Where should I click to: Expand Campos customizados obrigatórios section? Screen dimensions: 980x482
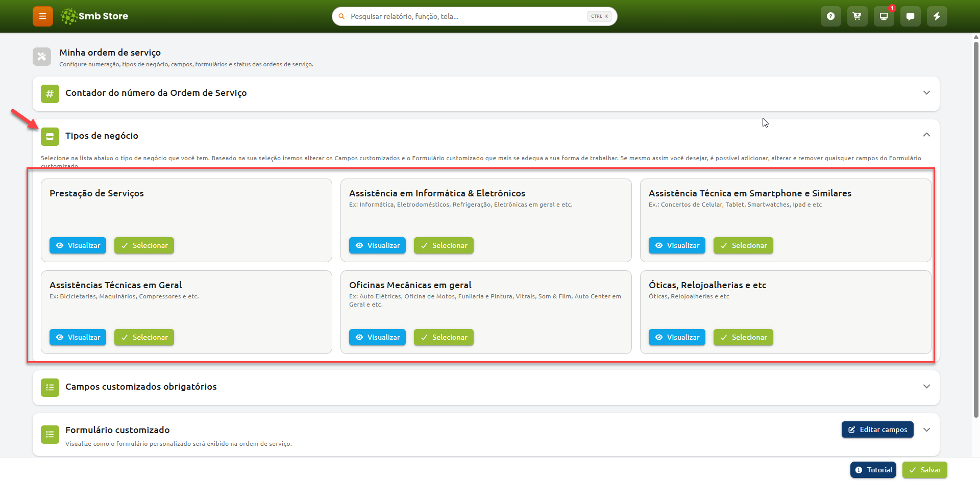pyautogui.click(x=926, y=387)
